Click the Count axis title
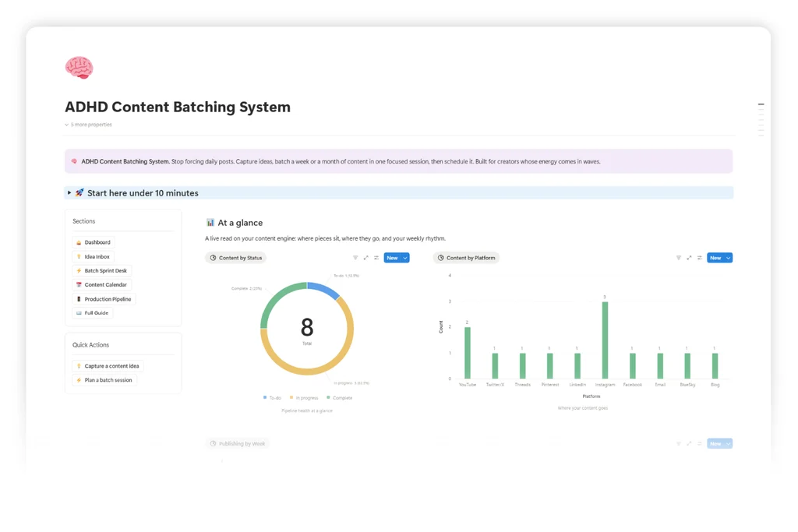This screenshot has height=532, width=798. [x=441, y=327]
